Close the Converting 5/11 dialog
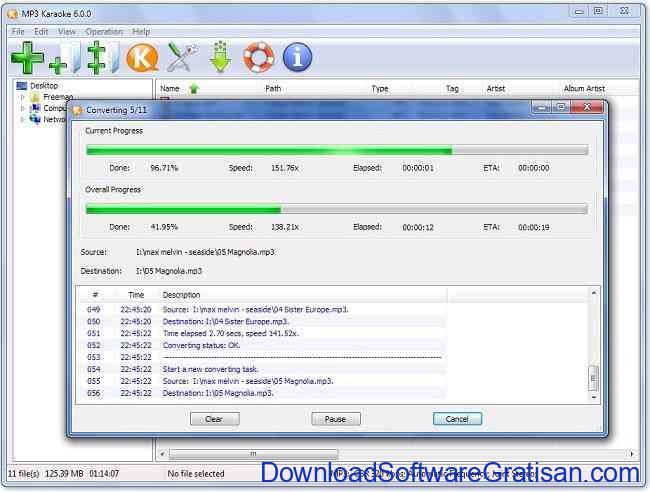Viewport: 650px width, 492px height. pos(587,107)
